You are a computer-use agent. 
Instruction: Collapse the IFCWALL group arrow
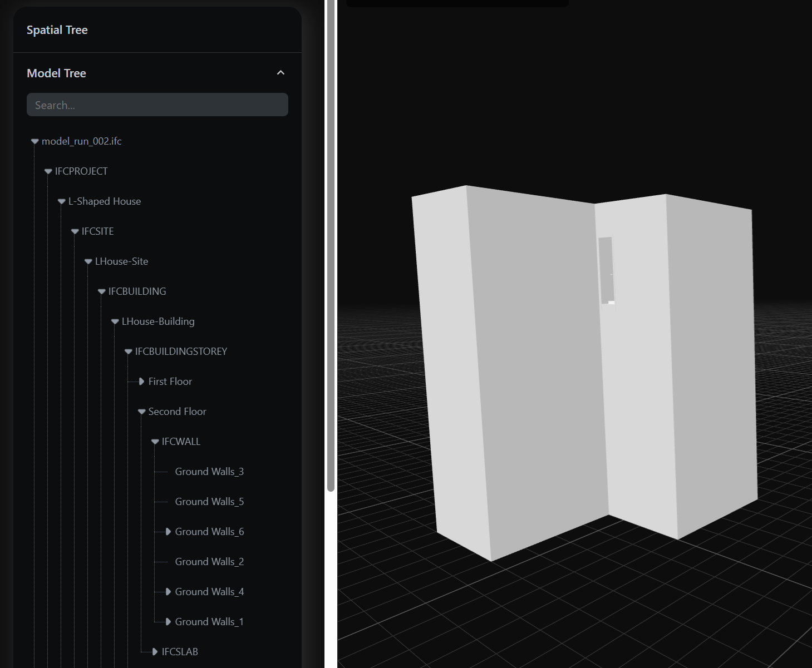point(155,442)
